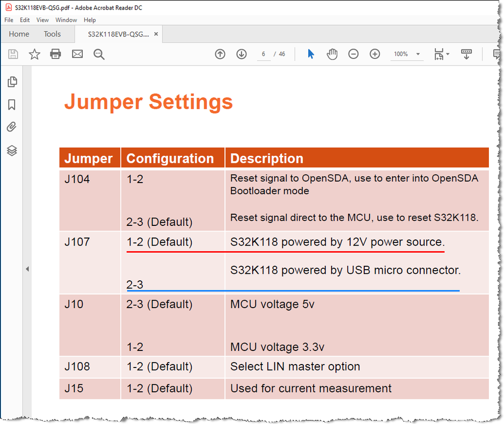Viewport: 504px width, 424px height.
Task: Open the Page Thumbnails panel
Action: [x=12, y=82]
